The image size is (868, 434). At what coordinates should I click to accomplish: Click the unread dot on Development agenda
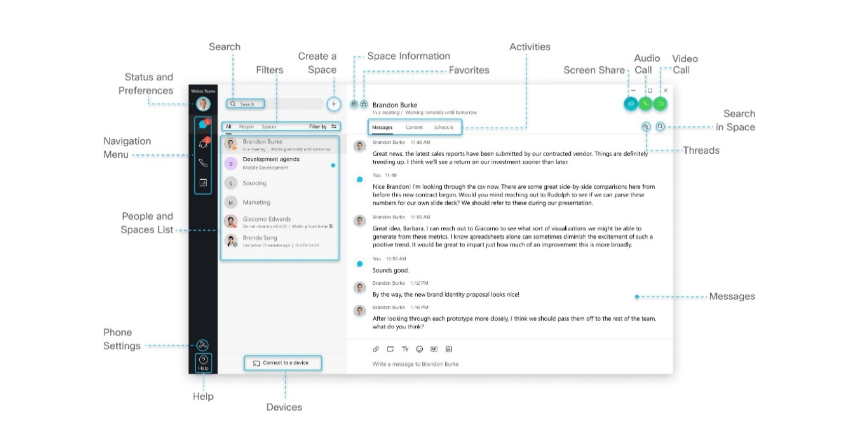pos(333,165)
